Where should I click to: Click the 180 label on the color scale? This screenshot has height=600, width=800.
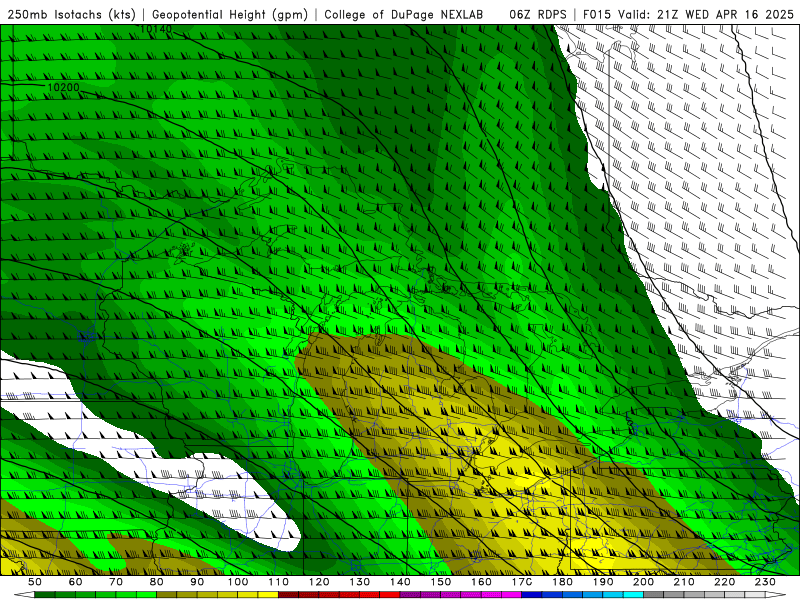[x=562, y=582]
